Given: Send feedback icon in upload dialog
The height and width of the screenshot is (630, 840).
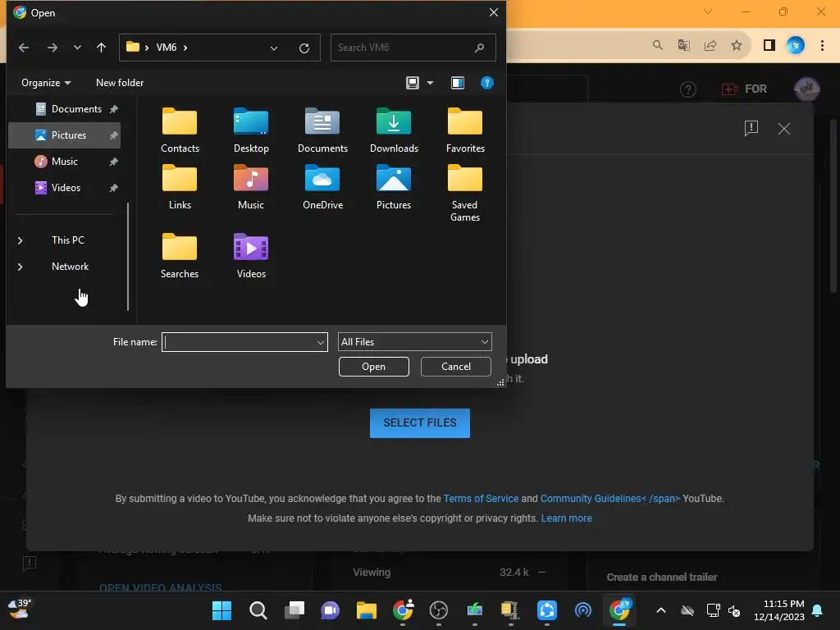Looking at the screenshot, I should (751, 128).
